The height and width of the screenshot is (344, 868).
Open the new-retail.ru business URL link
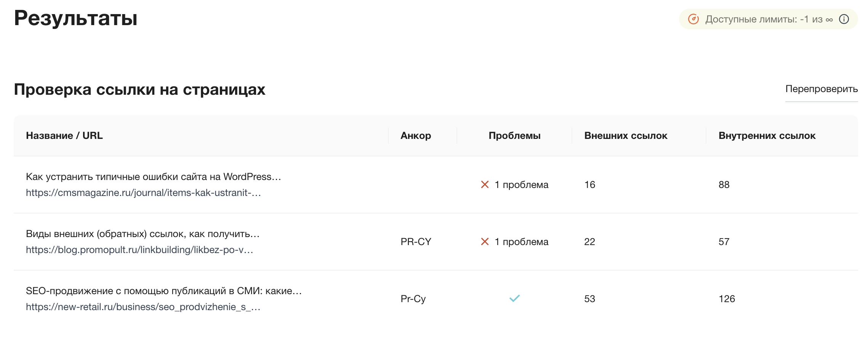pyautogui.click(x=143, y=307)
